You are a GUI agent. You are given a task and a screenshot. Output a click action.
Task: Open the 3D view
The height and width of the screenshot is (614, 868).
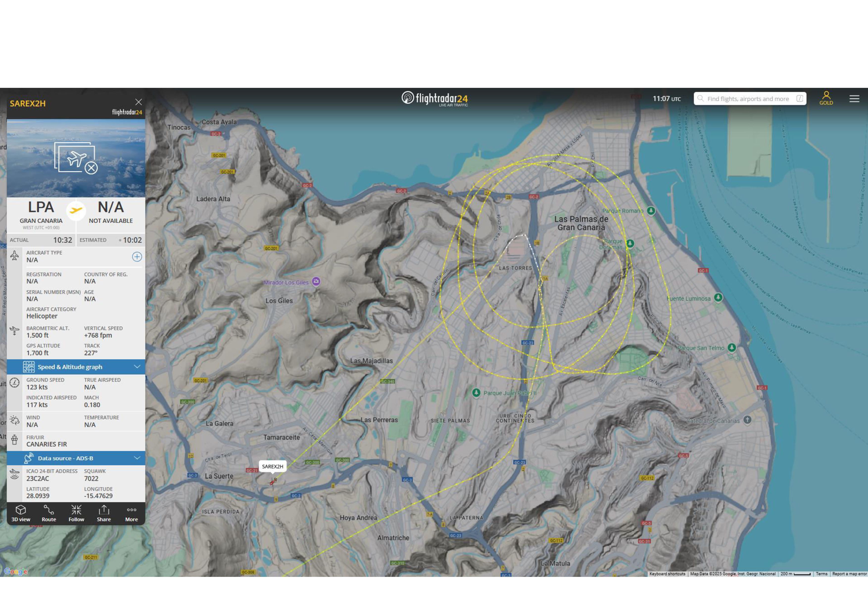coord(21,514)
